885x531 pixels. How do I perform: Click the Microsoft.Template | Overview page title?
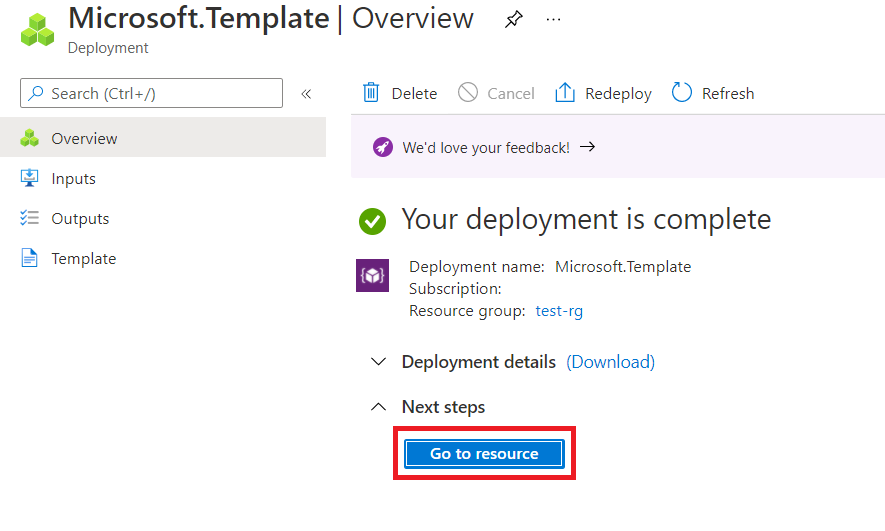[x=271, y=18]
